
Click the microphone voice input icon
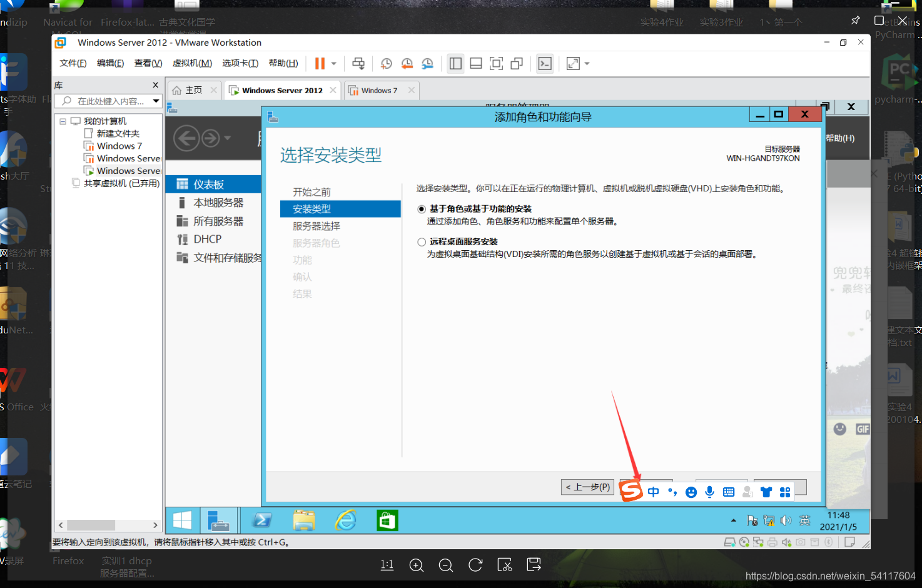tap(710, 492)
